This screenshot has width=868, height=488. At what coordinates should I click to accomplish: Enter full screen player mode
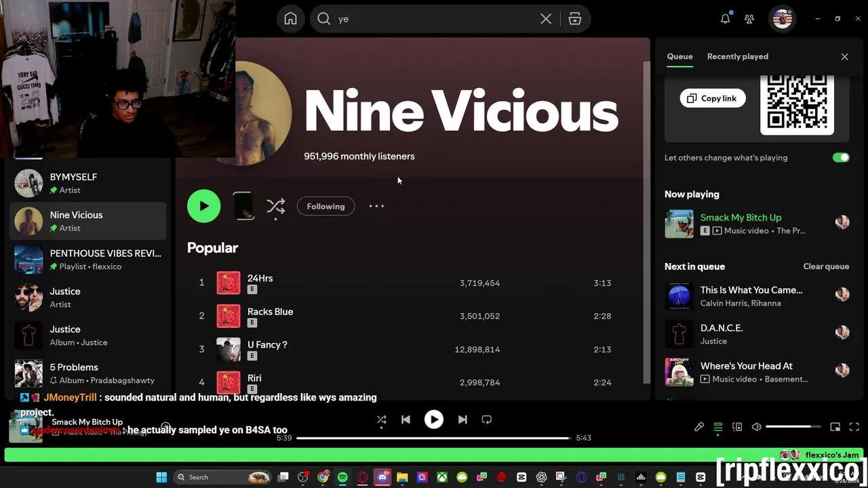(x=854, y=427)
